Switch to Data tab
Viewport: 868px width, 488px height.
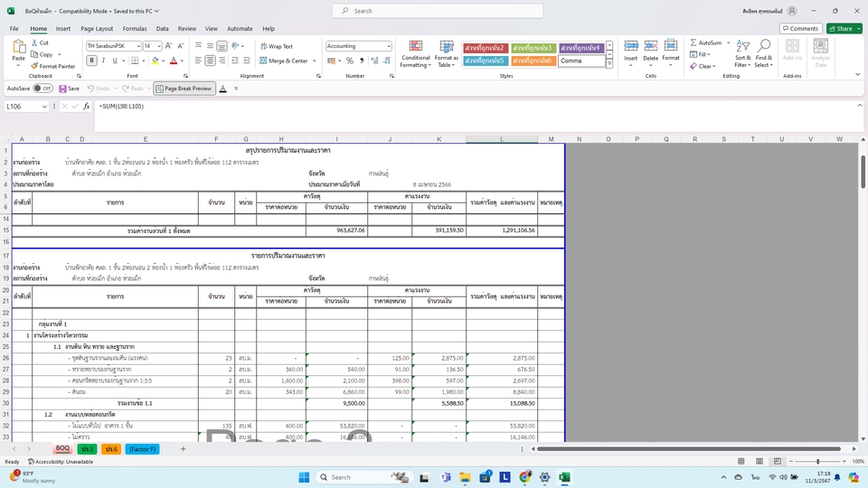pyautogui.click(x=162, y=29)
